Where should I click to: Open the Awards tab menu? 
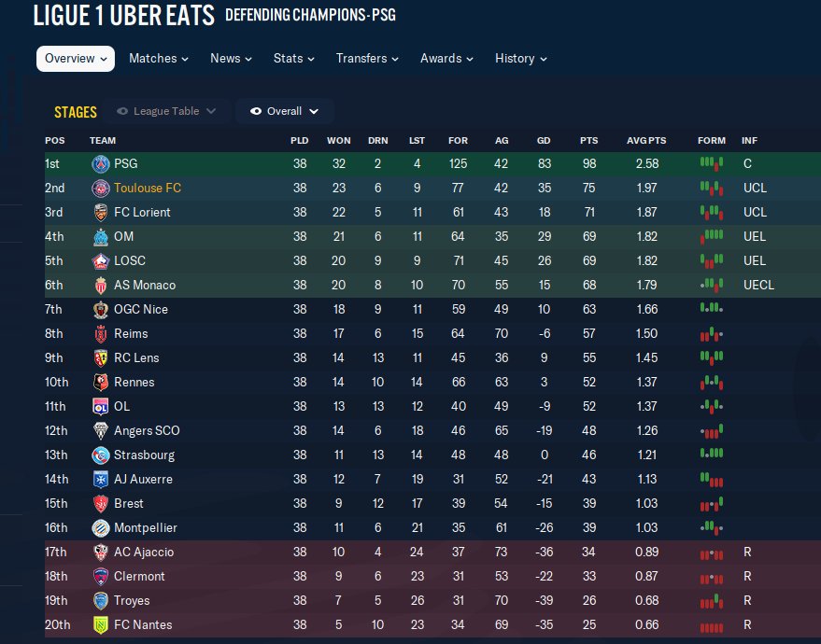pos(446,59)
